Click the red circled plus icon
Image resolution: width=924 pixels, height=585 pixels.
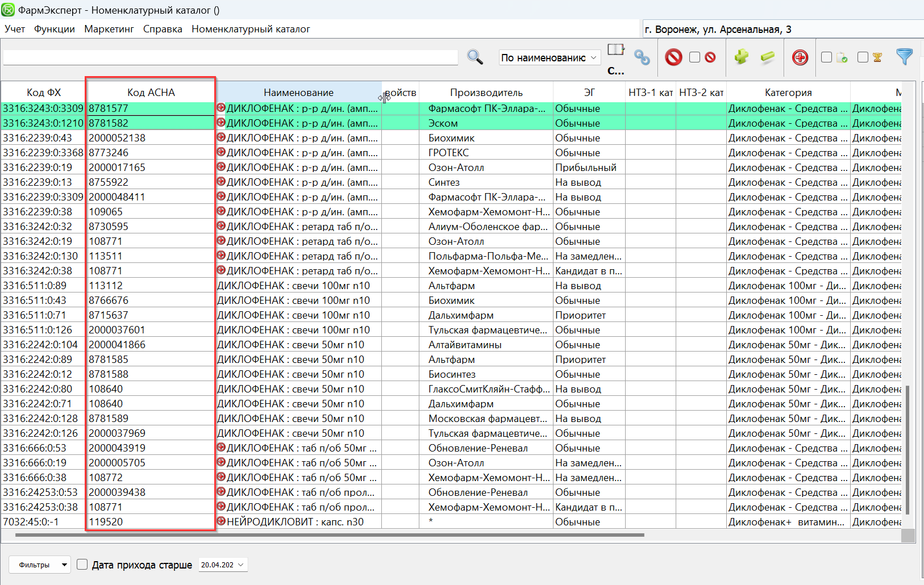tap(800, 57)
